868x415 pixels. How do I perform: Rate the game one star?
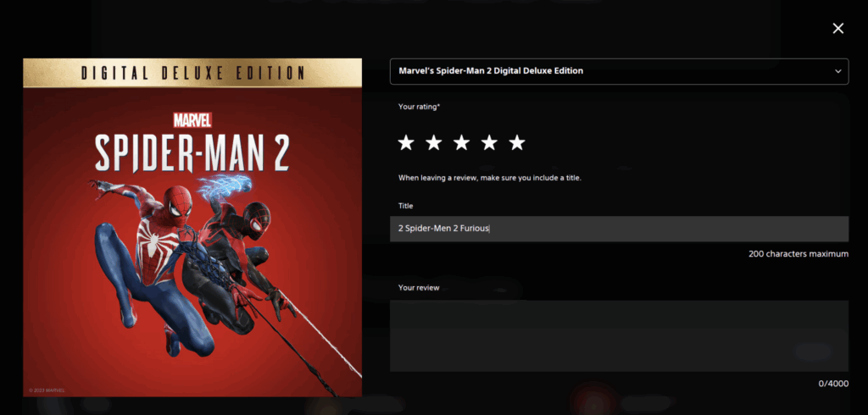406,143
